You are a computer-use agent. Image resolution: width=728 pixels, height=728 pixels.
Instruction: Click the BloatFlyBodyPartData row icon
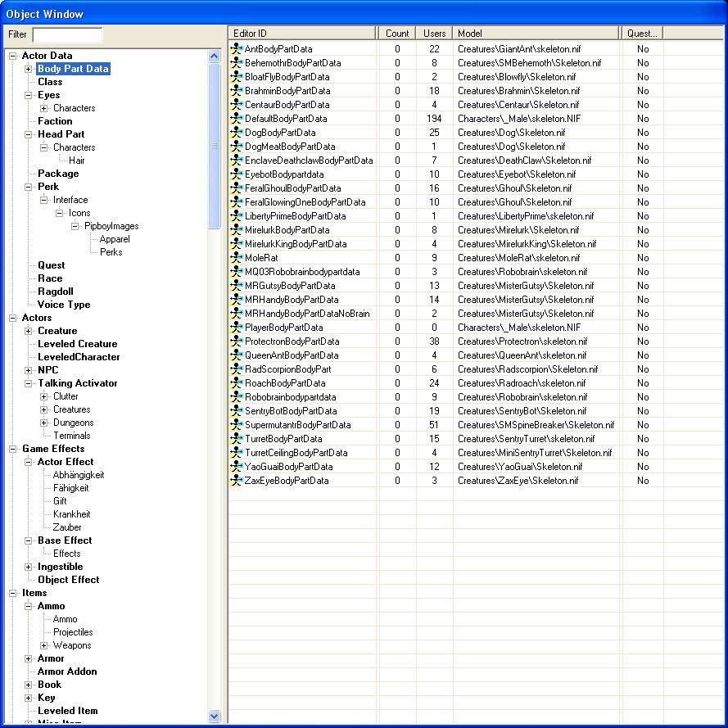pos(237,77)
